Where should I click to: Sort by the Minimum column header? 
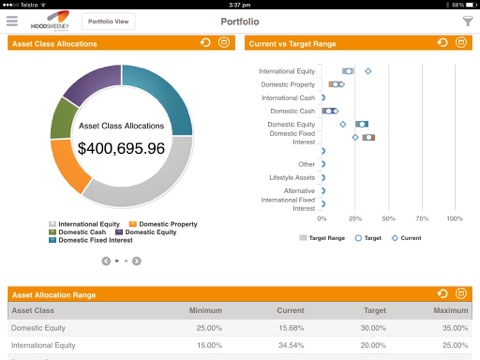(x=205, y=310)
